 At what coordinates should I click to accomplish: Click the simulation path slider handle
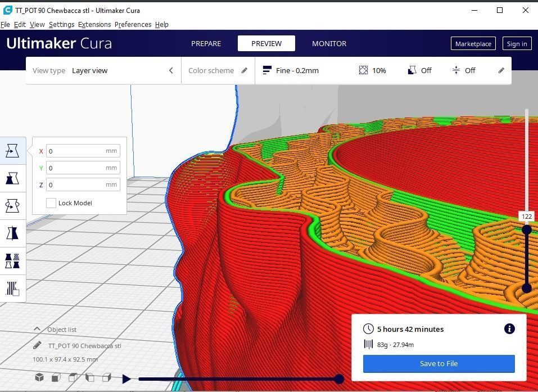coord(339,379)
